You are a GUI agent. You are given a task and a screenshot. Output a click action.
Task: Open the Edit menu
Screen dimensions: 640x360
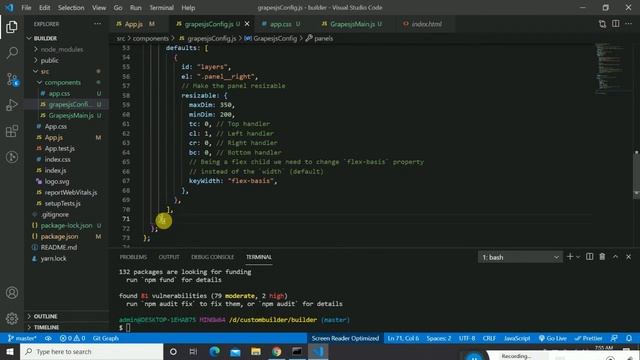pos(44,8)
